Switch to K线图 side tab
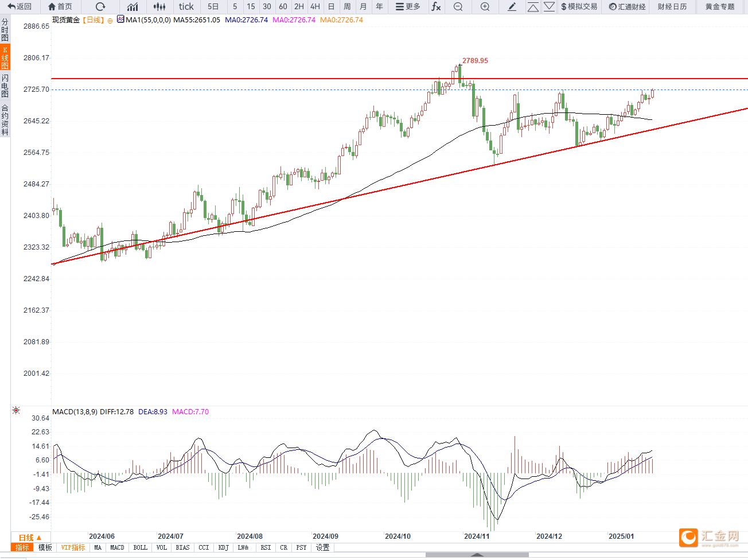Screen dimensions: 748x560 tap(5, 58)
